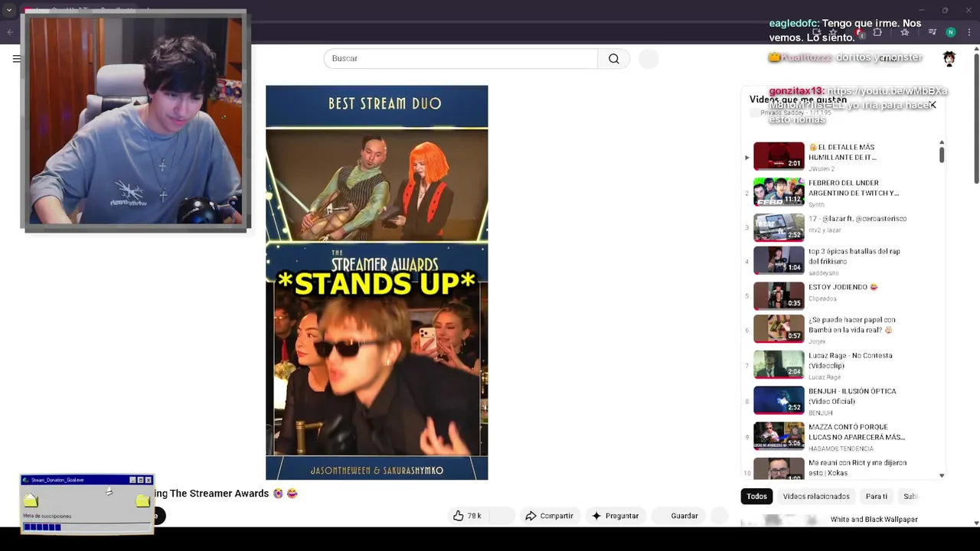Click the Compartir share button
Screen dimensions: 980x551
549,516
